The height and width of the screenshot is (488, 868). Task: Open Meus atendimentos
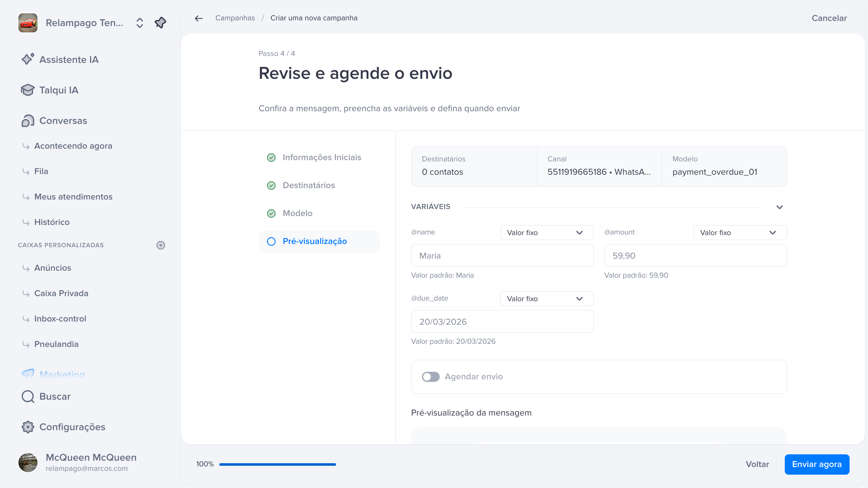click(73, 196)
